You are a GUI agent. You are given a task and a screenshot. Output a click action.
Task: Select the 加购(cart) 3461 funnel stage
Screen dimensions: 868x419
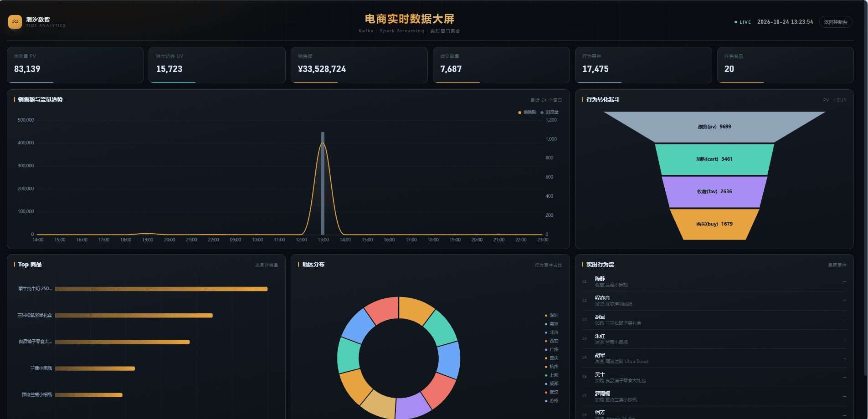tap(714, 159)
